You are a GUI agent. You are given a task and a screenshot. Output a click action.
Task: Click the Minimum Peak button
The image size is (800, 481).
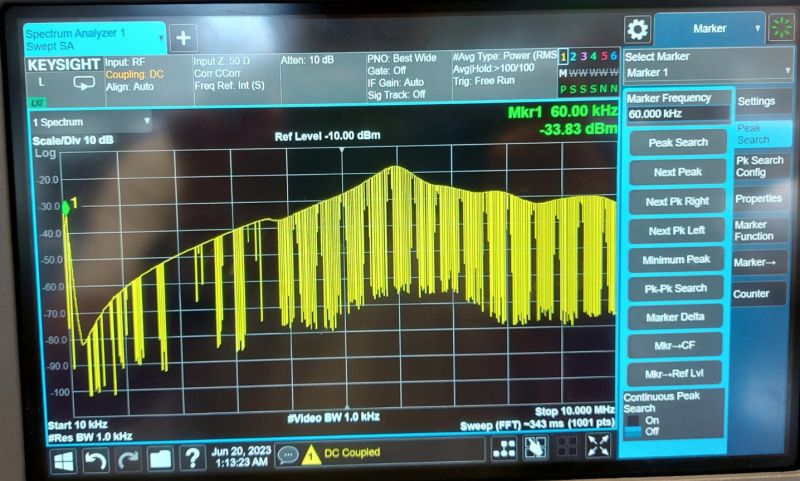tap(676, 260)
